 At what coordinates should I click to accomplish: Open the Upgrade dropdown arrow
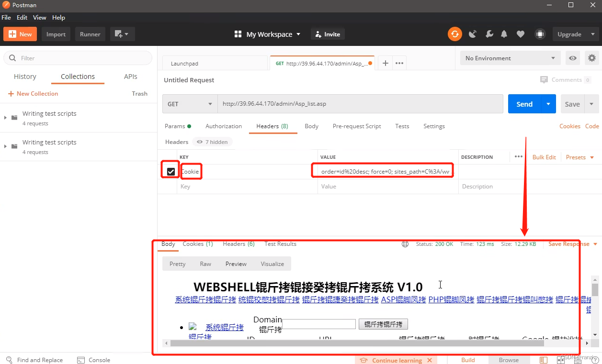pos(593,34)
